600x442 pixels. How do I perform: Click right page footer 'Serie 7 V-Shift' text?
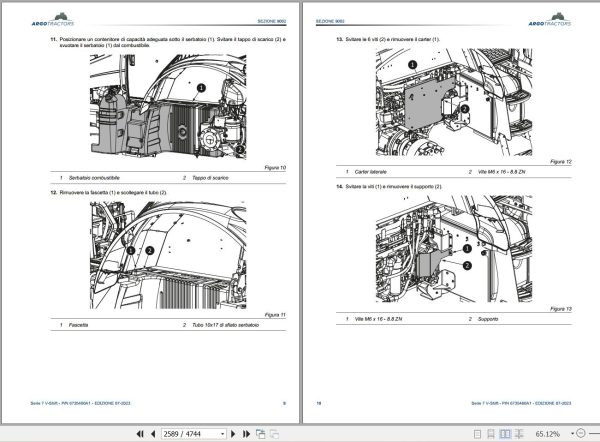[521, 403]
